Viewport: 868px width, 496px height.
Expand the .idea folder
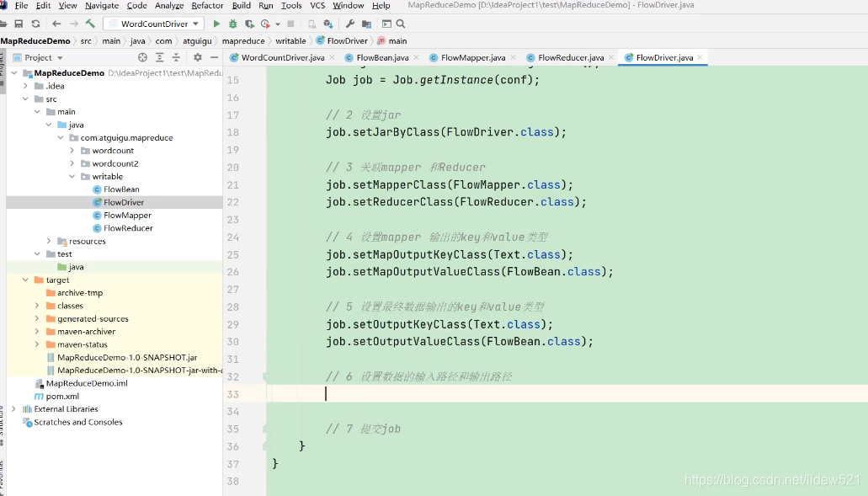point(25,86)
